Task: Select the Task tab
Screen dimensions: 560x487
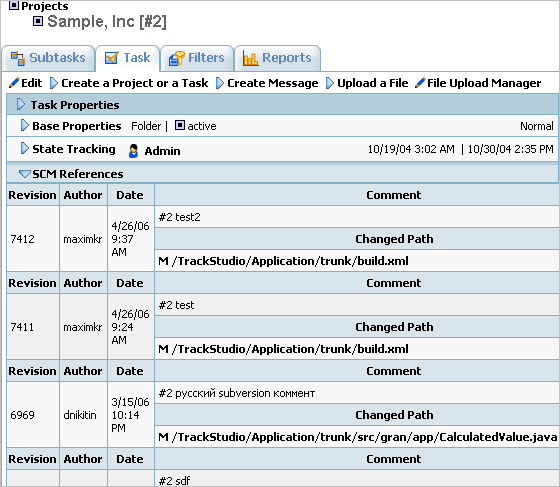Action: click(128, 58)
